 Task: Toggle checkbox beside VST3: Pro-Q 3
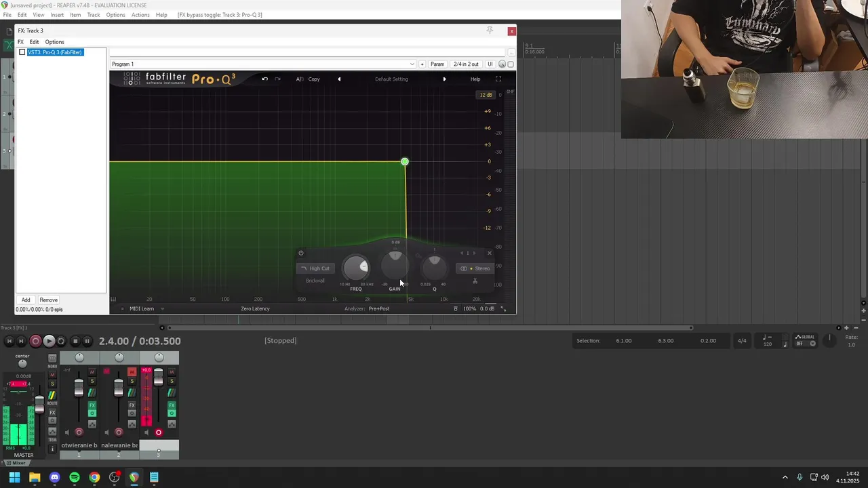click(22, 52)
